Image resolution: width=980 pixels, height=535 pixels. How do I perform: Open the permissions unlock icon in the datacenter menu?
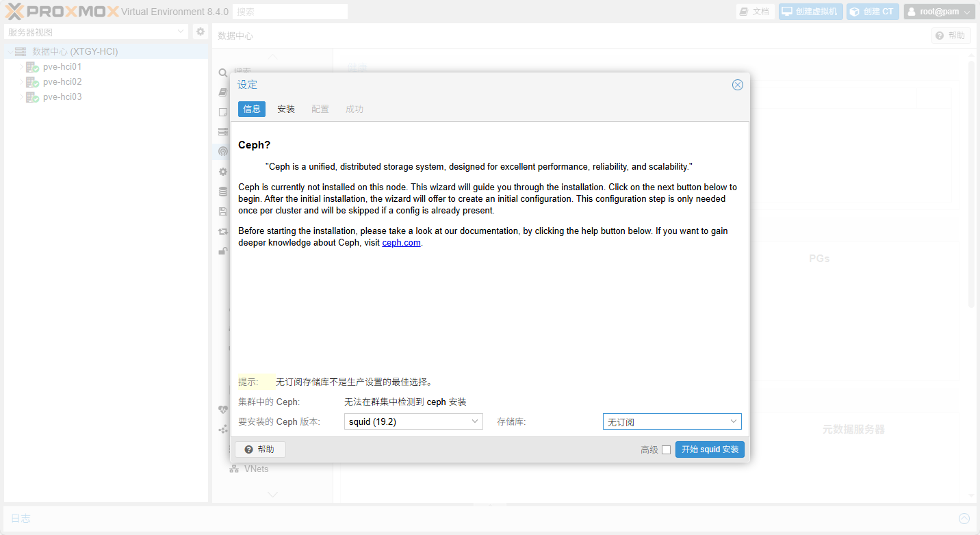223,251
